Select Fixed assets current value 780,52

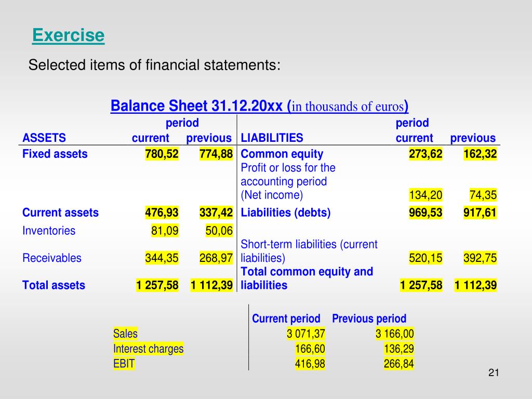[162, 154]
